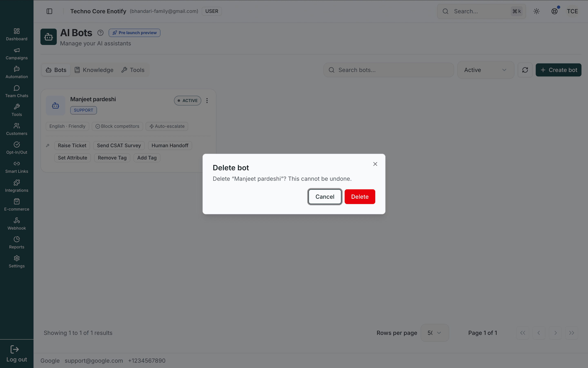The image size is (588, 368).
Task: Go to Campaigns in the sidebar
Action: 17,54
